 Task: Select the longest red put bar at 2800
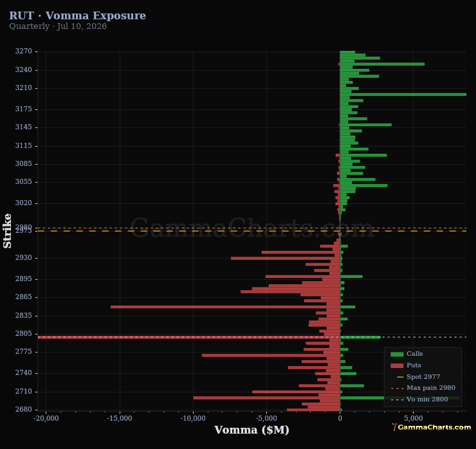(189, 337)
